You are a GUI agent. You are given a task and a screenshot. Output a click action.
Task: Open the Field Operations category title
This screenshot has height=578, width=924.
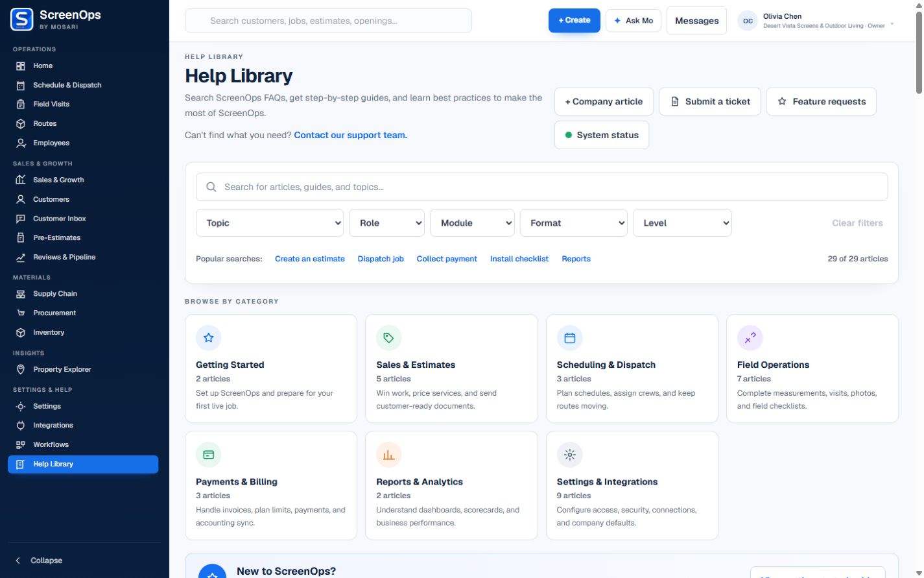773,365
